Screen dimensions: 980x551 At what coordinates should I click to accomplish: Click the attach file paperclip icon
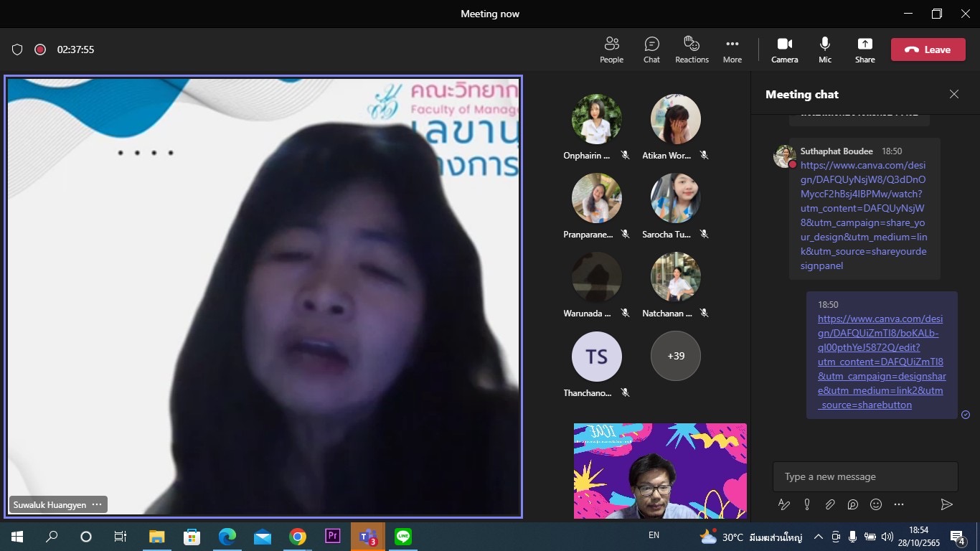click(x=830, y=504)
